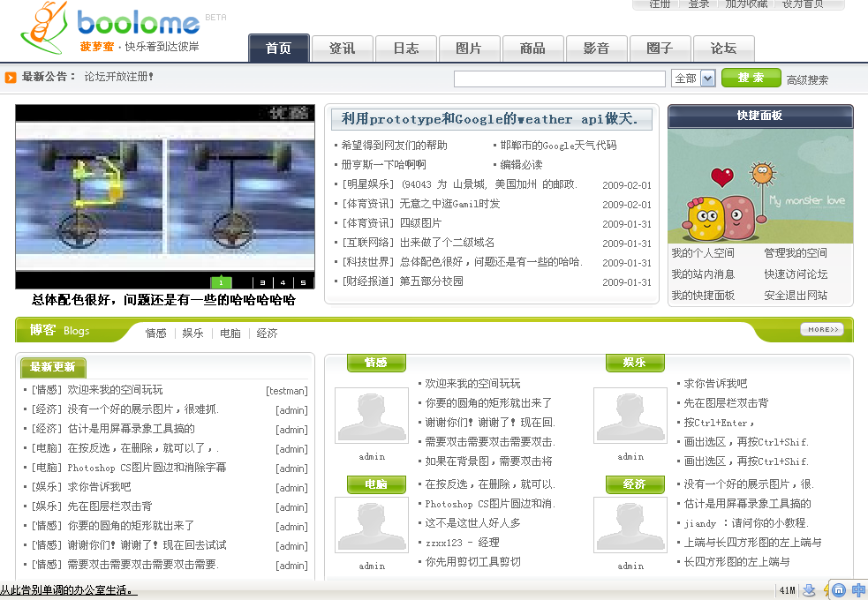Open 高级搜索 advanced search link
This screenshot has height=600, width=868.
pos(807,79)
